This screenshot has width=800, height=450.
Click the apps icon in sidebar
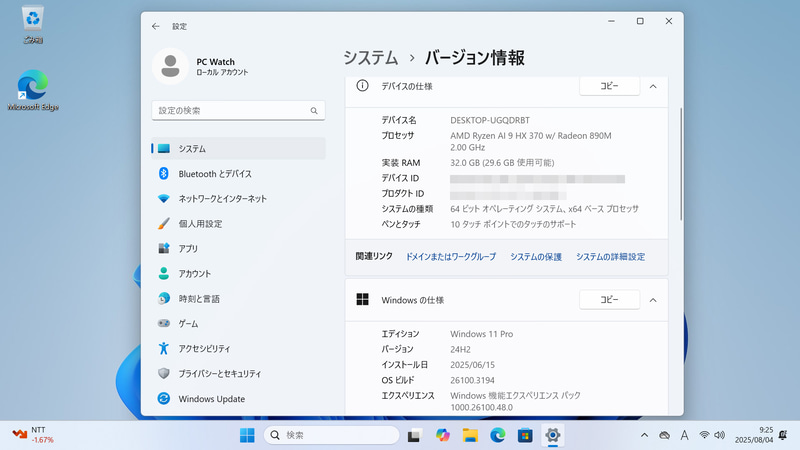[x=163, y=248]
